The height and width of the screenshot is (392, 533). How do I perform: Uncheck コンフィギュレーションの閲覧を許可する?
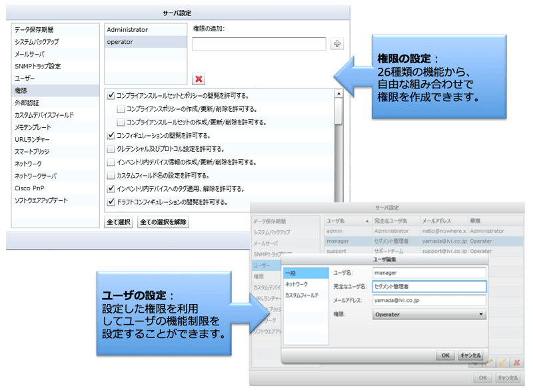(x=111, y=136)
